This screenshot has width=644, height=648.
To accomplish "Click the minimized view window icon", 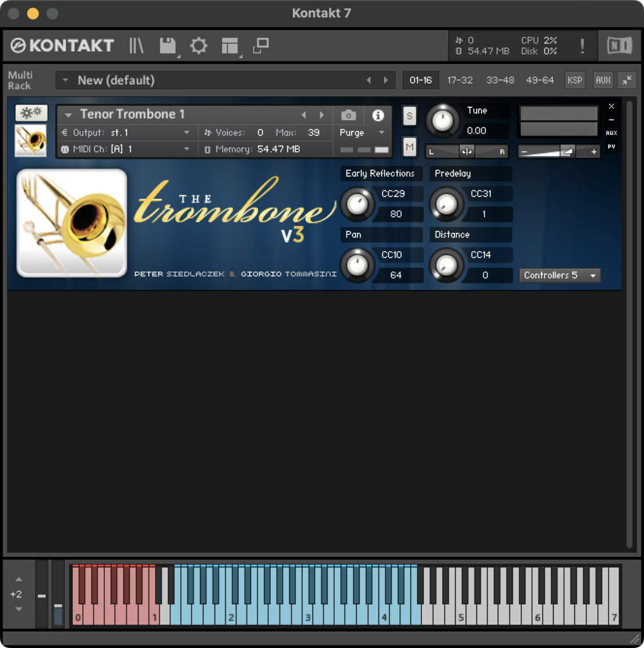I will pyautogui.click(x=261, y=46).
